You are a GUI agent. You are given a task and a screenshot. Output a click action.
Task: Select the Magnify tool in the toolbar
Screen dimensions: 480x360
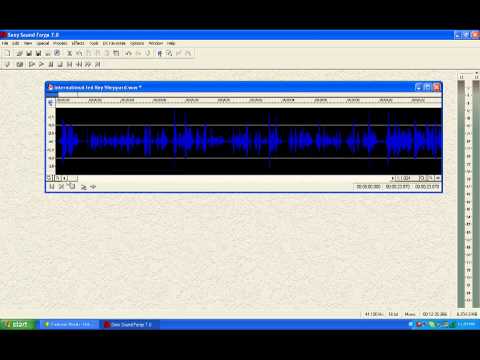[x=169, y=53]
